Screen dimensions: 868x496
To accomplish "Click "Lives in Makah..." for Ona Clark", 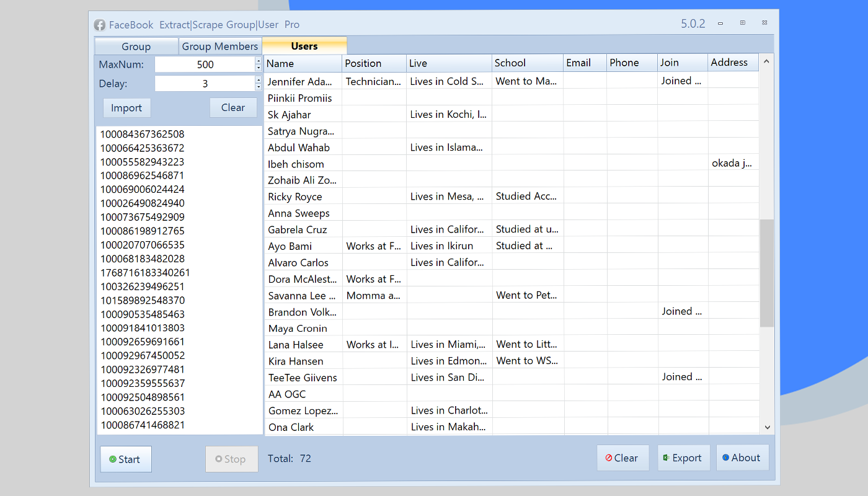I will click(448, 427).
